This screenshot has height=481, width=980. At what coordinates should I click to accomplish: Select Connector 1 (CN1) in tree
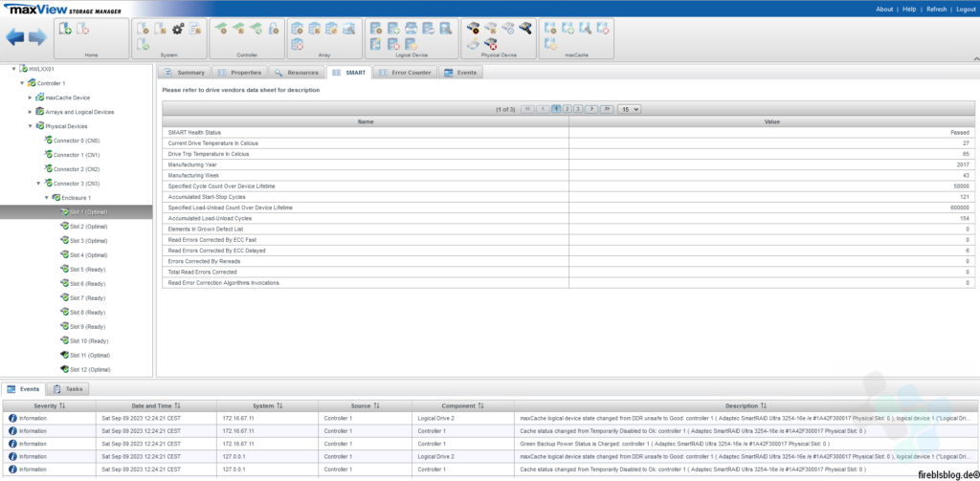click(x=77, y=155)
